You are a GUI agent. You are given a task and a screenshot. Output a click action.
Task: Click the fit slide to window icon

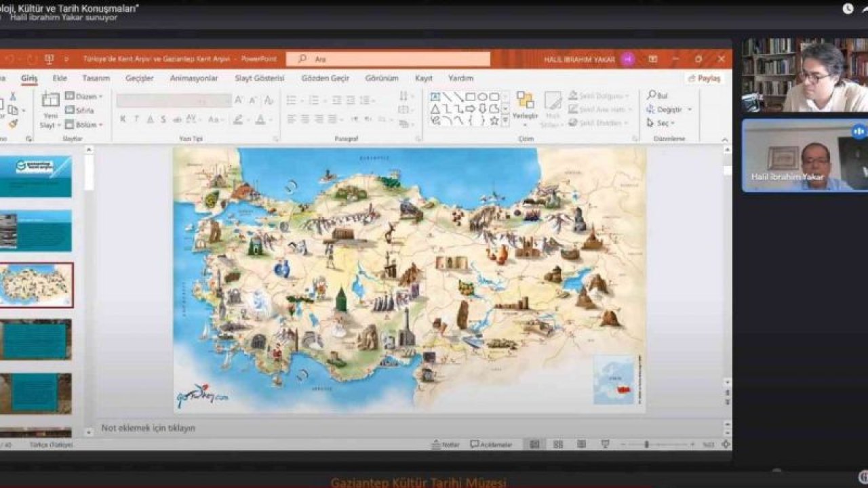tap(726, 445)
